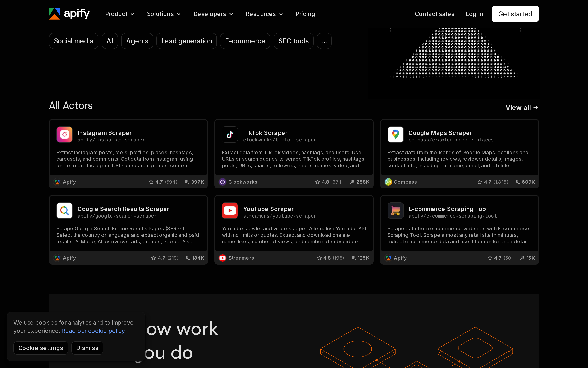This screenshot has height=368, width=588.
Task: Click the 4.7 (50) rating text
Action: [503, 258]
